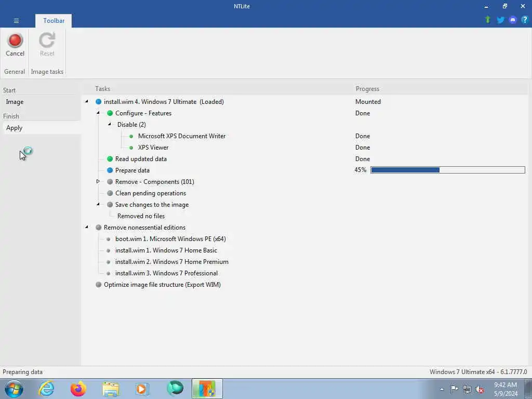Viewport: 532px width, 399px height.
Task: Select install.wim 1. Windows 7 Home Basic
Action: [x=166, y=250]
